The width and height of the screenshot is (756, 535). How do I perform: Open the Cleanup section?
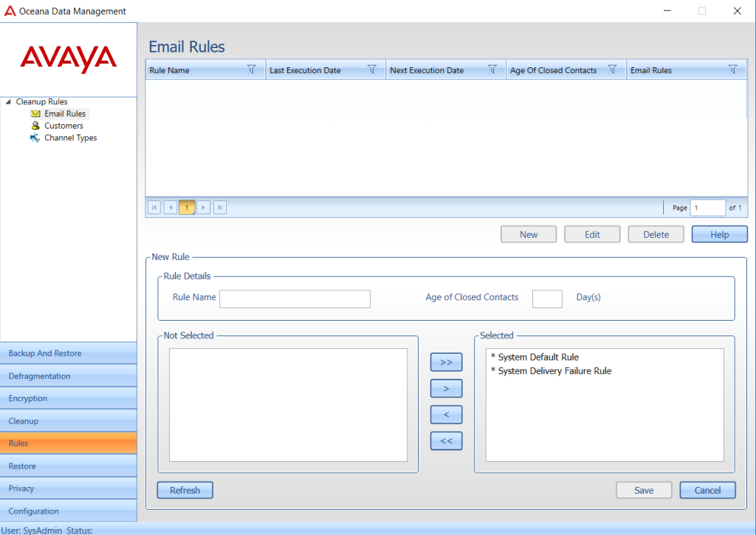pyautogui.click(x=69, y=421)
